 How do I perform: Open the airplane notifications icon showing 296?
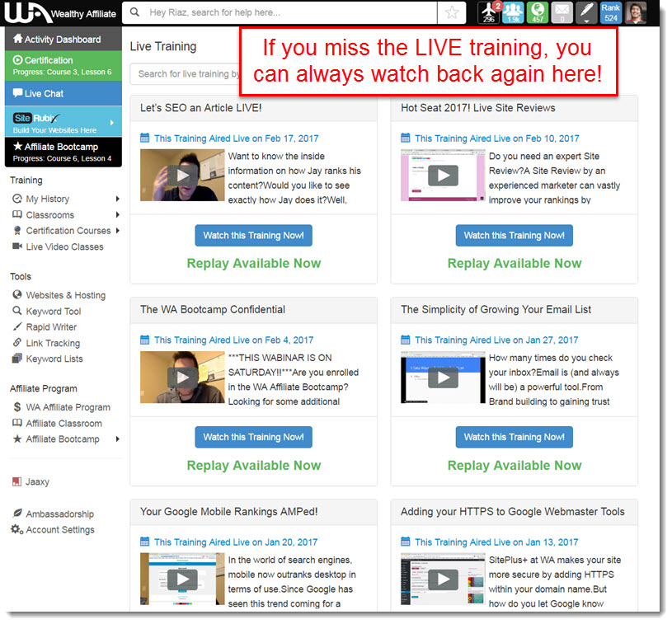pos(489,12)
